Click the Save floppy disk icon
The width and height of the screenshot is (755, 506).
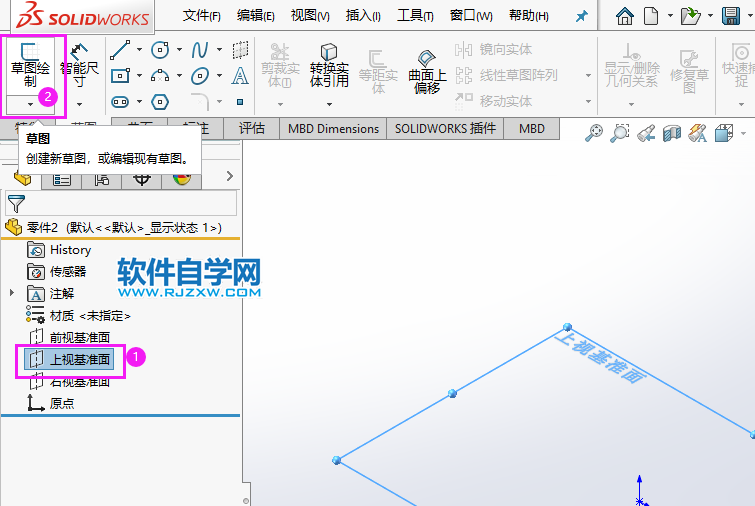click(731, 16)
